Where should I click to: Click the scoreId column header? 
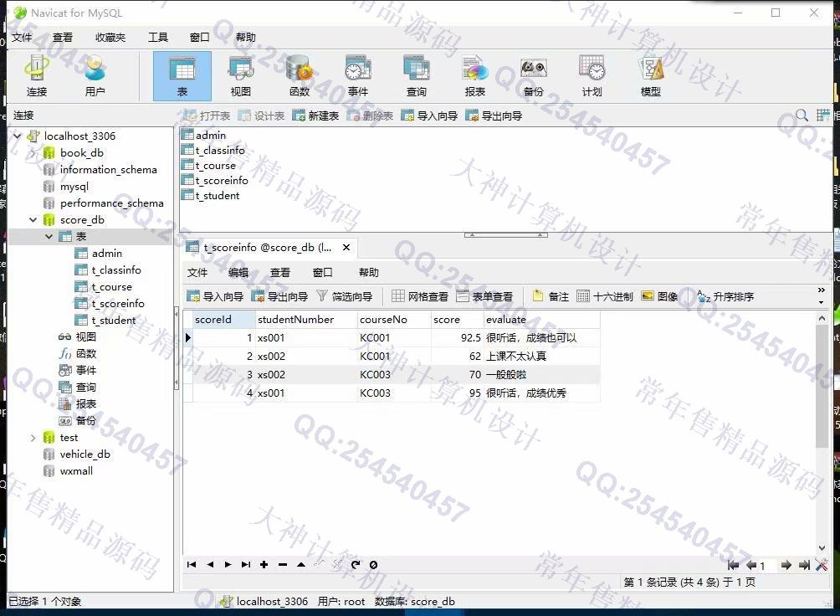[x=224, y=320]
